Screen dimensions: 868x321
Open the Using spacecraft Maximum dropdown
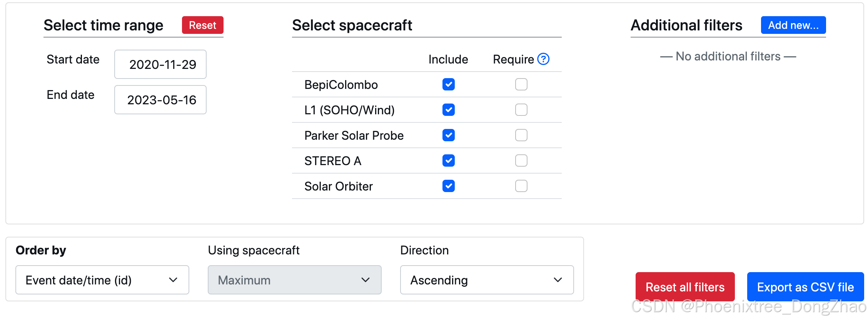(294, 280)
